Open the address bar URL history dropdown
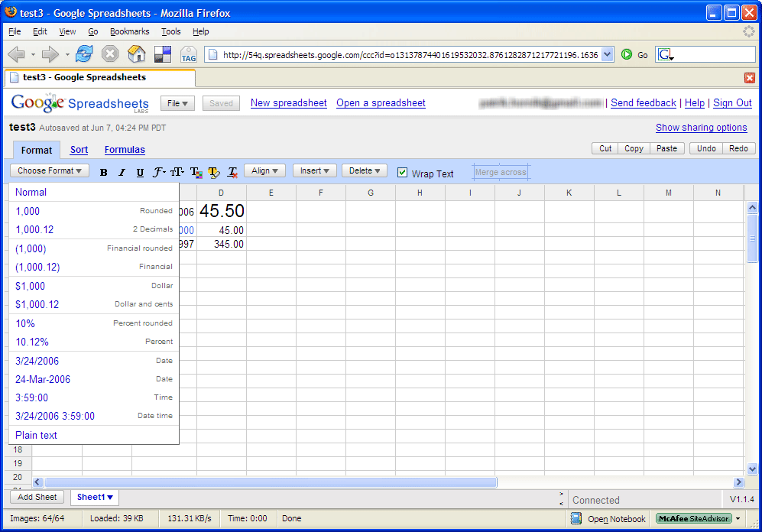Image resolution: width=762 pixels, height=532 pixels. 608,54
